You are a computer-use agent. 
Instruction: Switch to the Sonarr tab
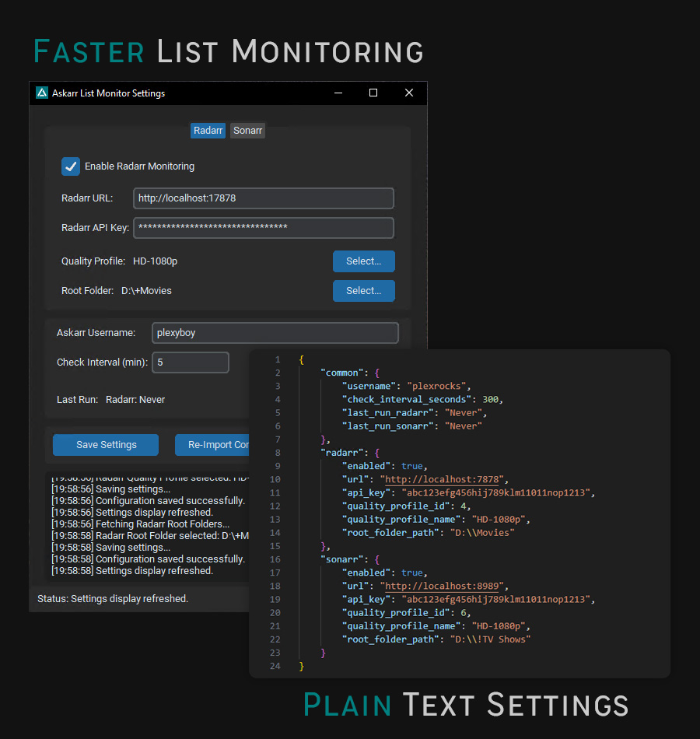tap(247, 131)
